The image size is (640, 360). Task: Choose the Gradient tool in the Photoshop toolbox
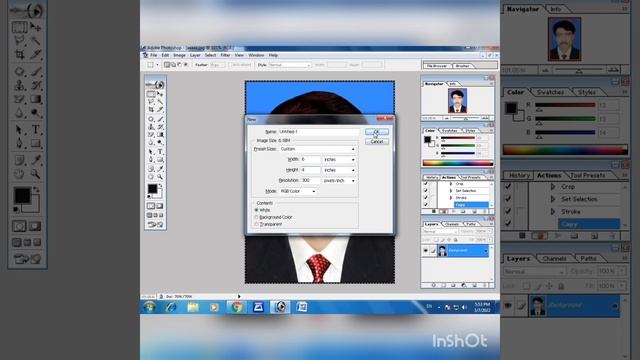[160, 134]
